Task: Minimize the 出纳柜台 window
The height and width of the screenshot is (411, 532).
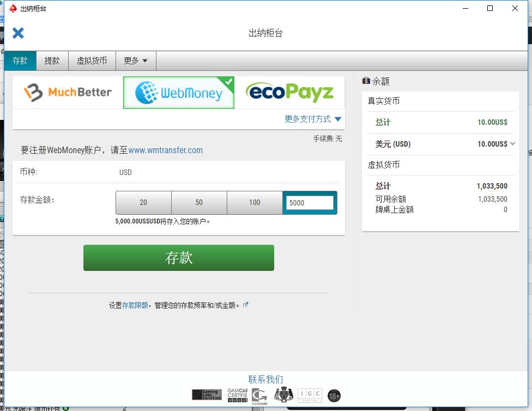Action: (x=465, y=8)
